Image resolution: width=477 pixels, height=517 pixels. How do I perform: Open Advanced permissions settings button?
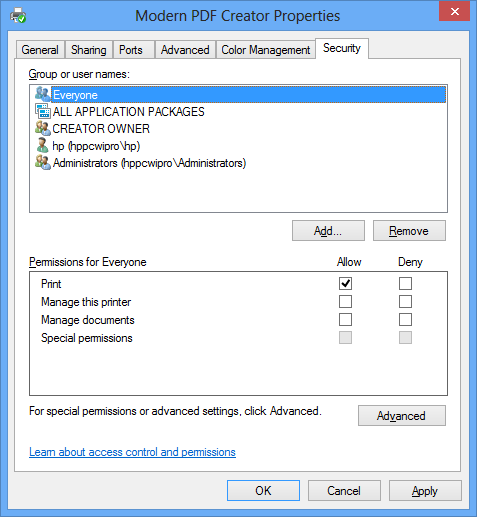(402, 416)
